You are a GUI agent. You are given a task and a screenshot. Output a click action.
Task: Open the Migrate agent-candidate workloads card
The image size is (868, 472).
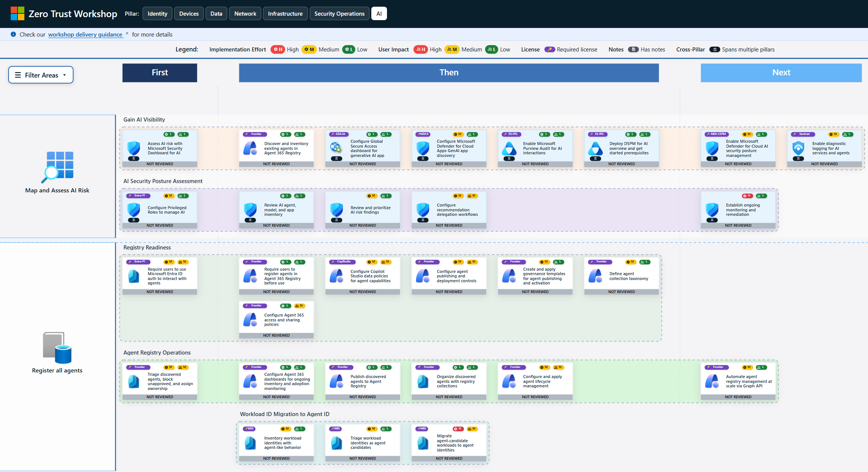click(x=455, y=443)
